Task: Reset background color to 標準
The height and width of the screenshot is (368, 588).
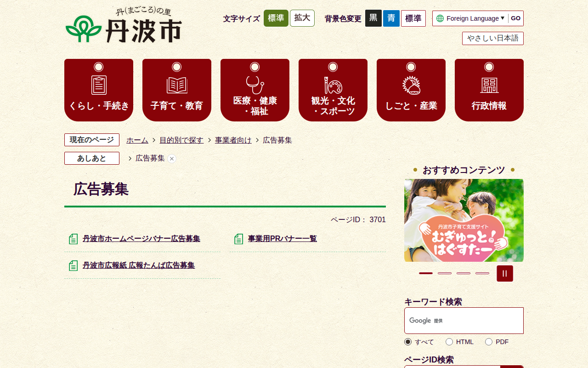Action: point(413,18)
